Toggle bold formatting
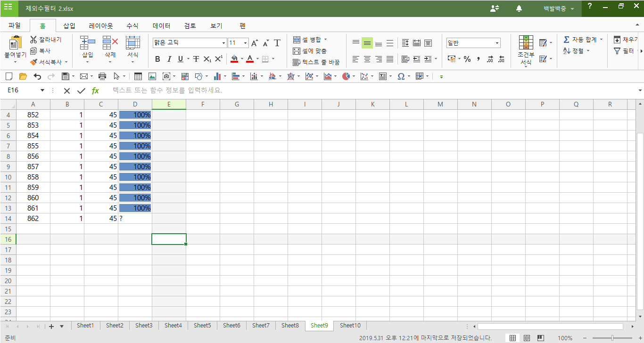The height and width of the screenshot is (343, 644). (x=157, y=59)
